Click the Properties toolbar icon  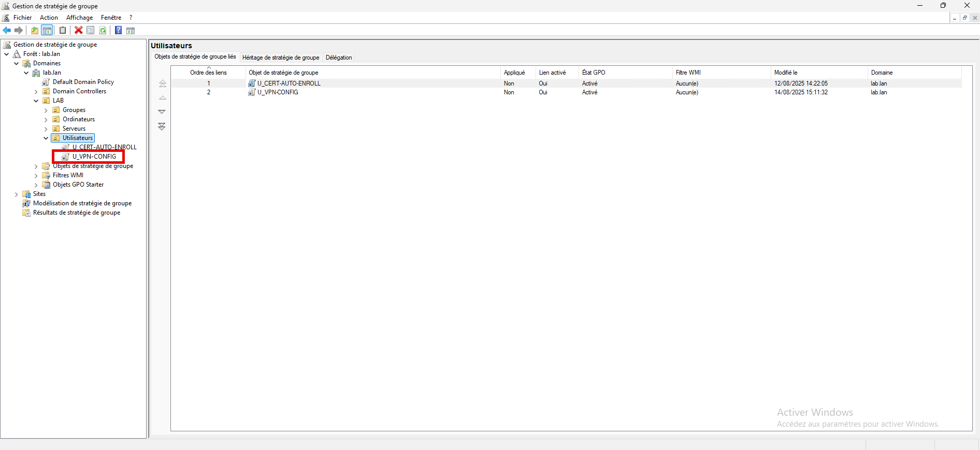pyautogui.click(x=91, y=31)
